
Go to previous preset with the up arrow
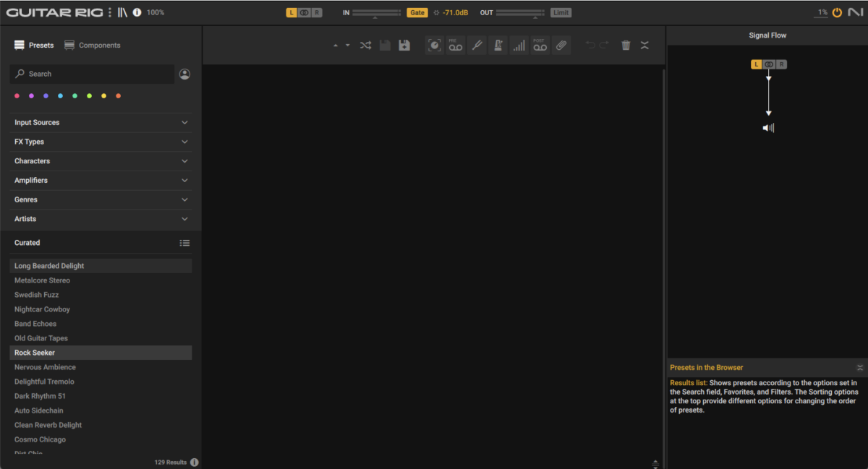tap(335, 46)
